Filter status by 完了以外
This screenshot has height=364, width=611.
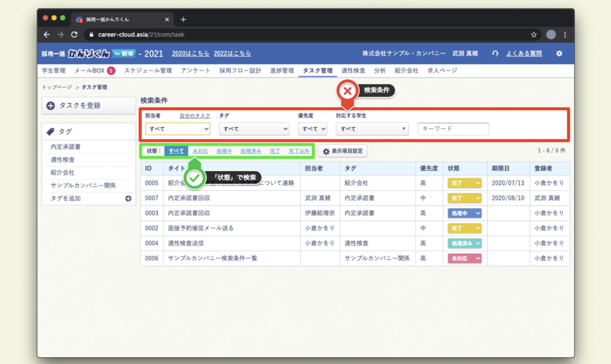click(x=299, y=151)
